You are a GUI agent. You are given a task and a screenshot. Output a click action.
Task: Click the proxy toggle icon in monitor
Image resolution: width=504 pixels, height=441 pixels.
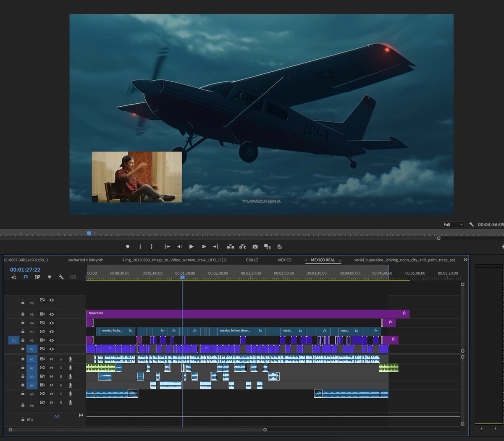[x=279, y=247]
